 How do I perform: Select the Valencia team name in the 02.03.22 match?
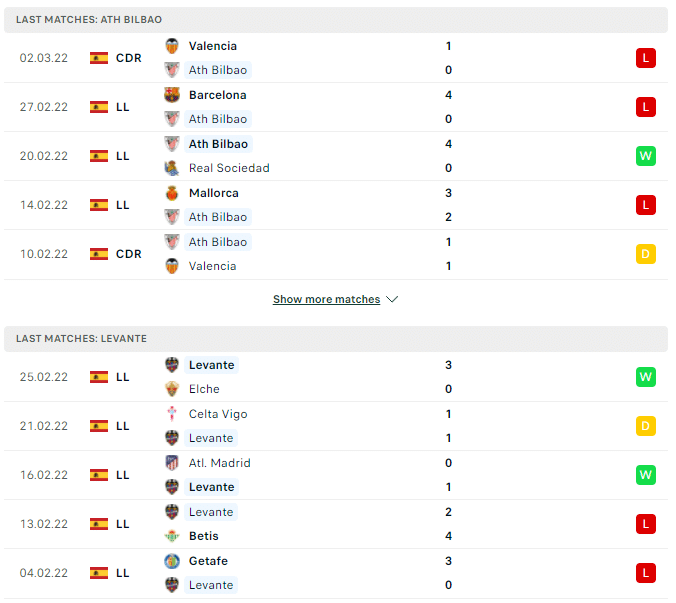[213, 46]
